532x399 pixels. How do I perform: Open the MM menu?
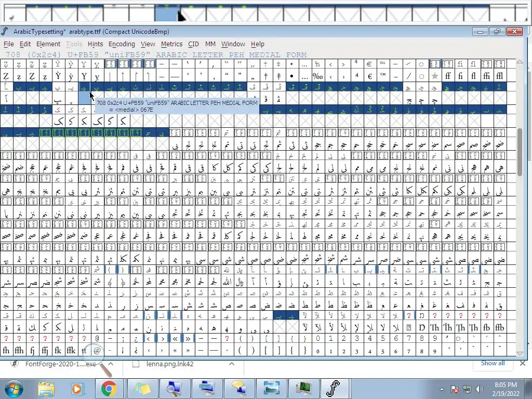pos(210,44)
